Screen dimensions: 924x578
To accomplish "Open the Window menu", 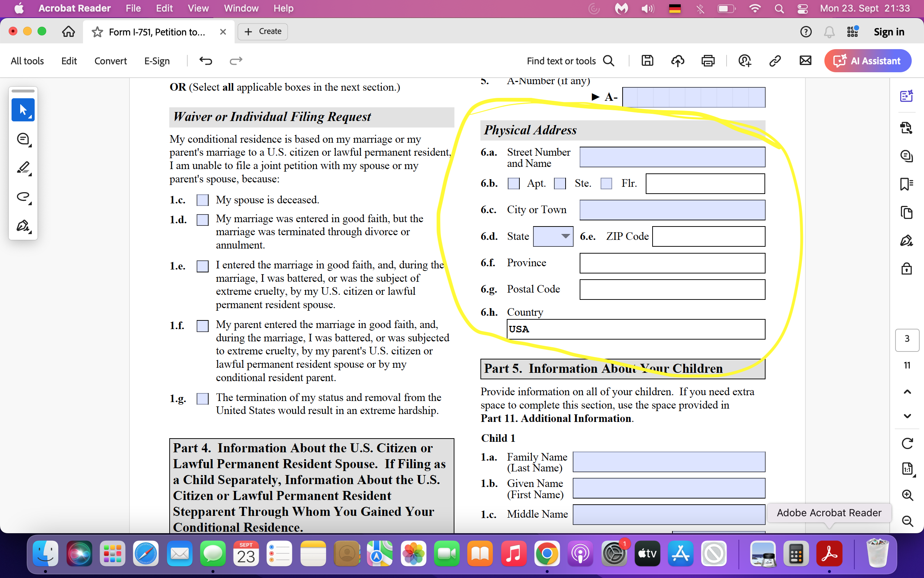I will [x=241, y=8].
